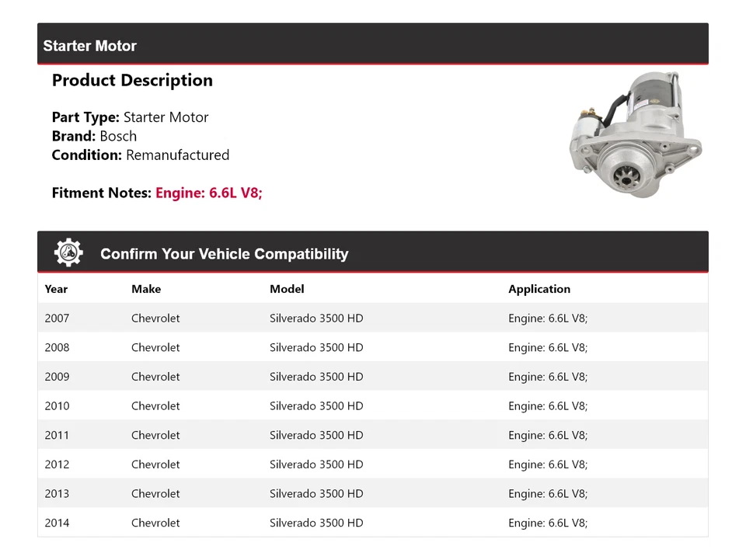Click the Bosch brand name text
This screenshot has height=560, width=746.
(119, 136)
